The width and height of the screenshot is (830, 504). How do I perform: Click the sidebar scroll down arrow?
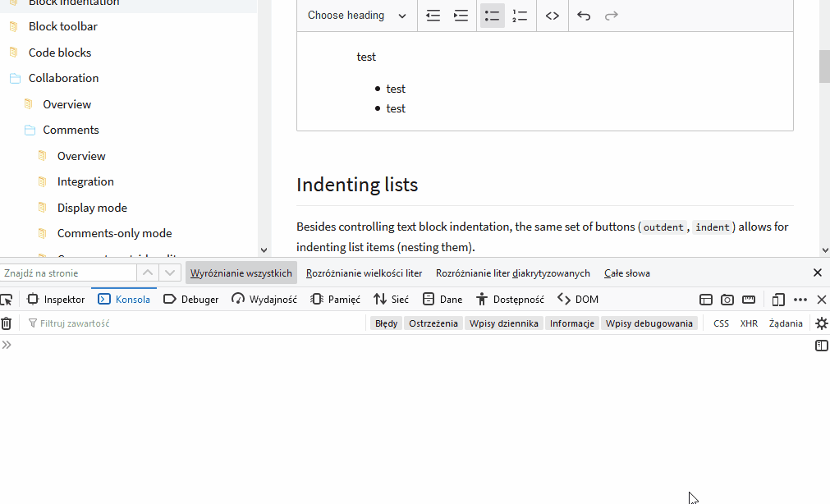[x=264, y=250]
